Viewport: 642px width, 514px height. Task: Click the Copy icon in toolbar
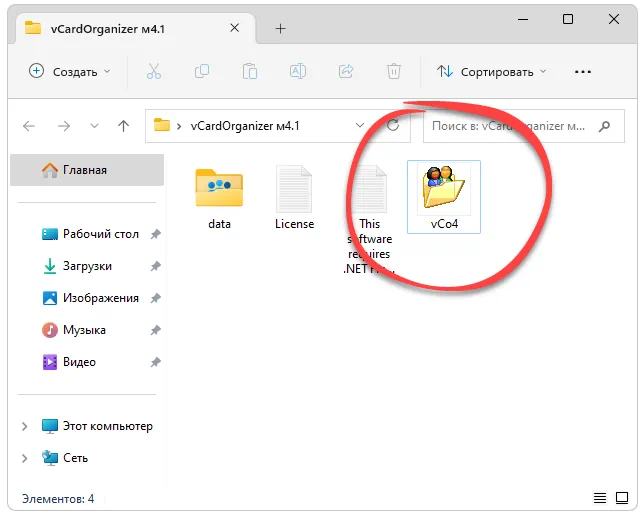tap(202, 72)
